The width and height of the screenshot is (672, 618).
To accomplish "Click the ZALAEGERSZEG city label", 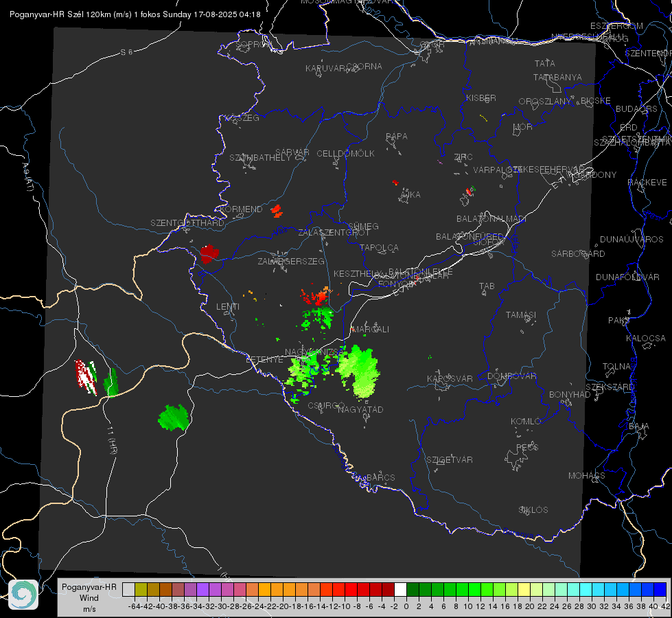I will point(291,261).
